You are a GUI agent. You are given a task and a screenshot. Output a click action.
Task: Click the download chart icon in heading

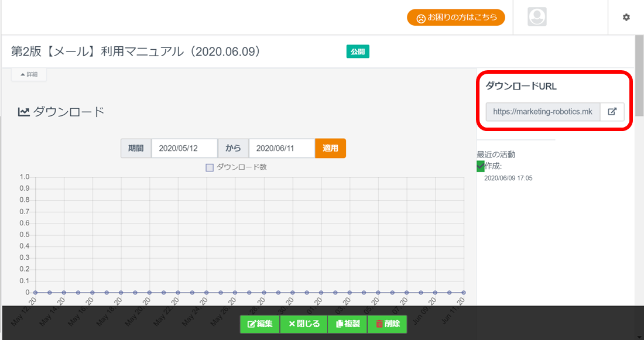23,112
